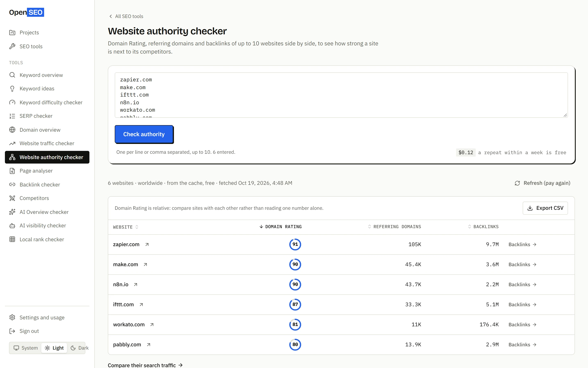The height and width of the screenshot is (368, 588).
Task: Open external link icon for workato.com
Action: (152, 325)
